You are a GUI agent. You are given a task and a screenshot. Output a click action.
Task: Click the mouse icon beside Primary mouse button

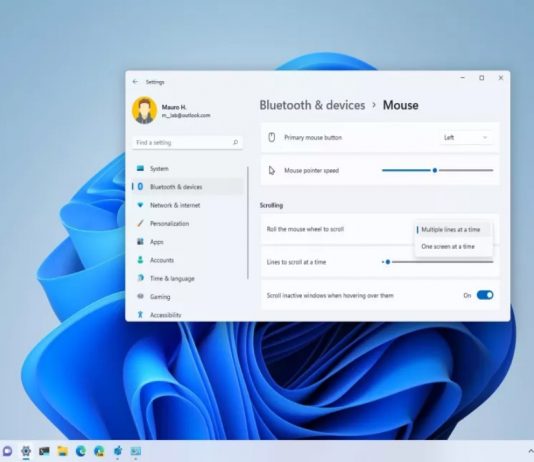pyautogui.click(x=271, y=137)
